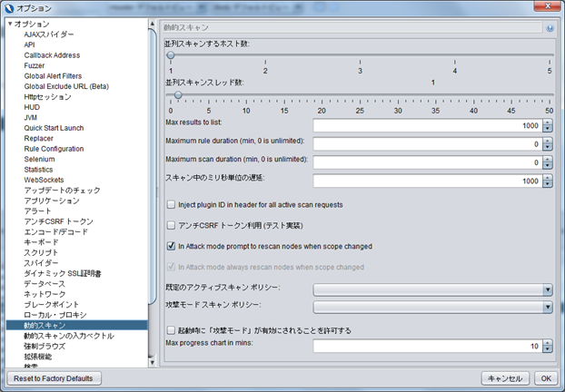Image resolution: width=565 pixels, height=392 pixels.
Task: Click the 並列スキャンするホスト数 slider handle
Action: [171, 55]
